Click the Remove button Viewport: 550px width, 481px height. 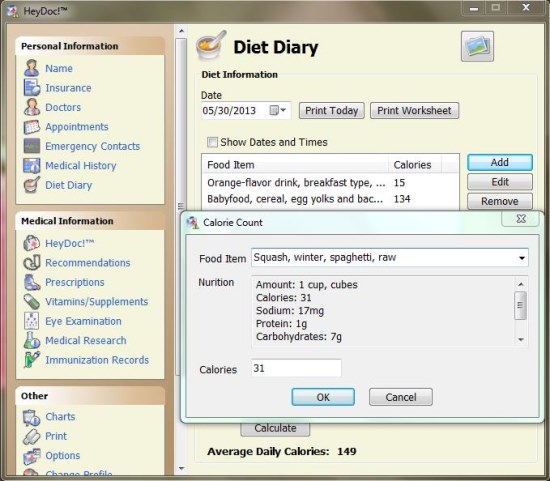(500, 201)
